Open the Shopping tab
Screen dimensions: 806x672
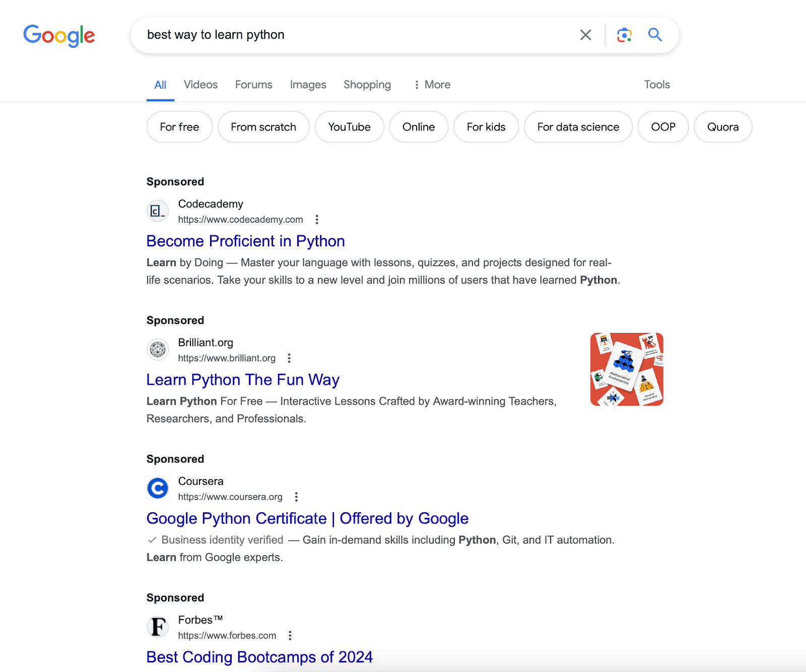coord(367,85)
